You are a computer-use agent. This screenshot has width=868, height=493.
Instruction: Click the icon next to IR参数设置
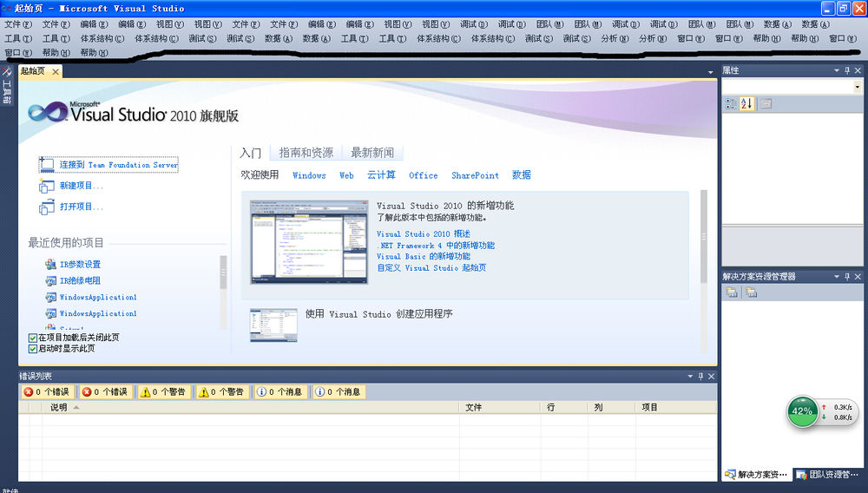pos(51,265)
